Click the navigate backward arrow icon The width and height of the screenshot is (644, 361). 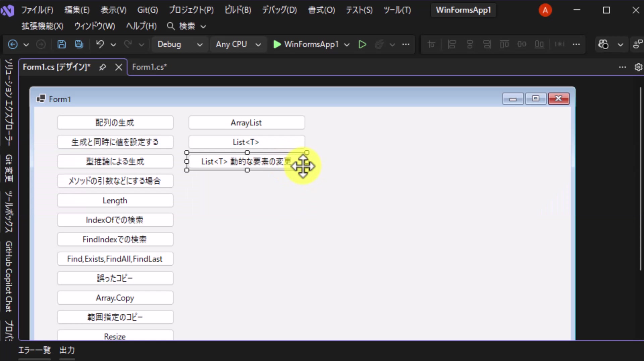pyautogui.click(x=12, y=44)
